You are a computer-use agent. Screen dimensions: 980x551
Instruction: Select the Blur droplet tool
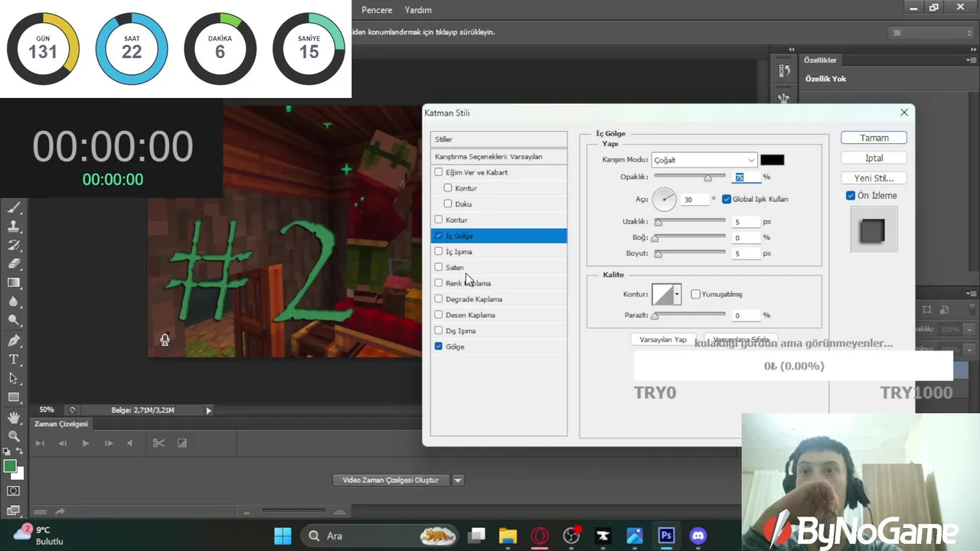pyautogui.click(x=14, y=302)
